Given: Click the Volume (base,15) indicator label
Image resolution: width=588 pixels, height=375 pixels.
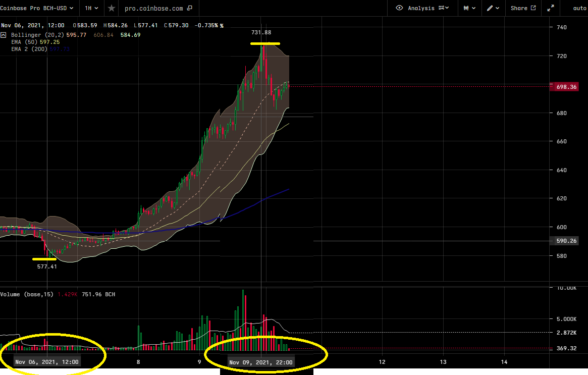Looking at the screenshot, I should pos(27,294).
